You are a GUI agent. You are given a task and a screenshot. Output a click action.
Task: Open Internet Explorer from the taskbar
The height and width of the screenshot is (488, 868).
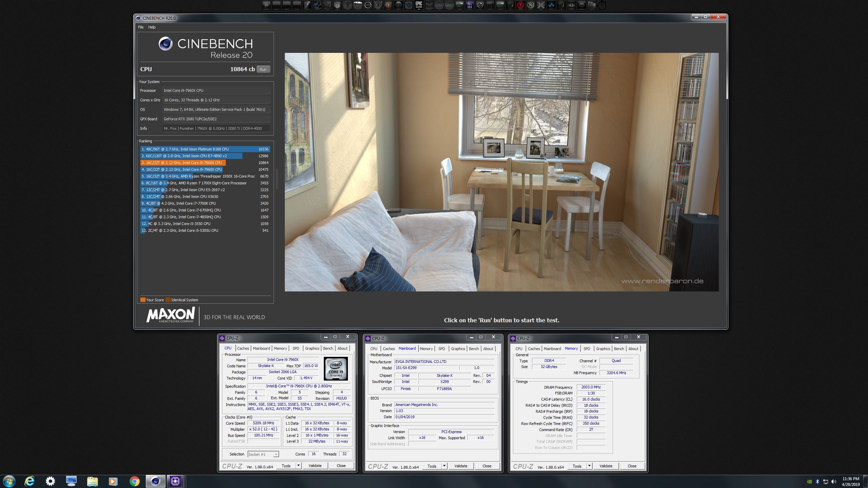30,481
